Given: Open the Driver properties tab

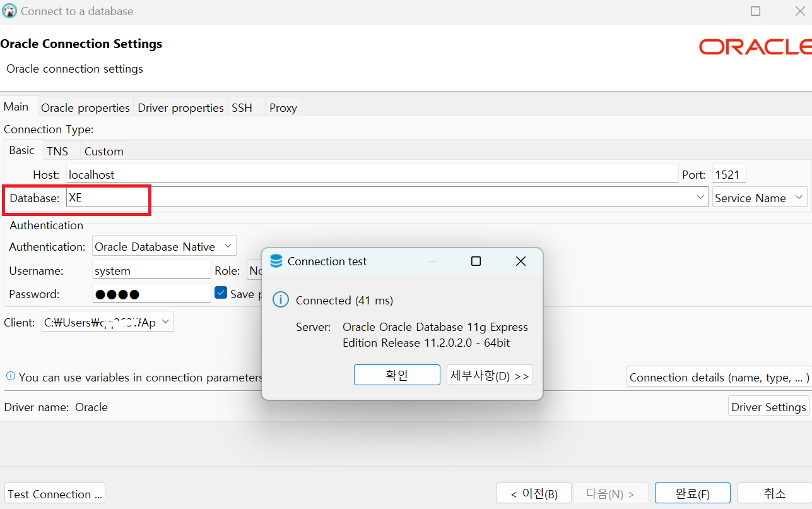Looking at the screenshot, I should [180, 107].
